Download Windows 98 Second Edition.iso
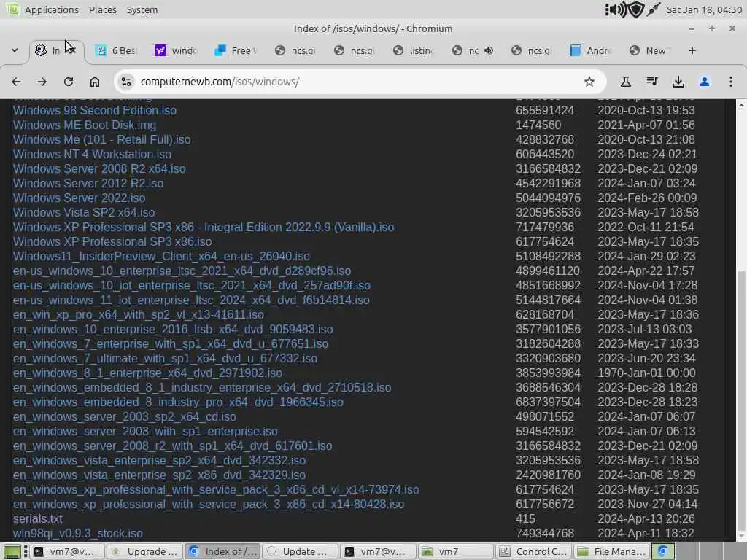 pos(94,111)
